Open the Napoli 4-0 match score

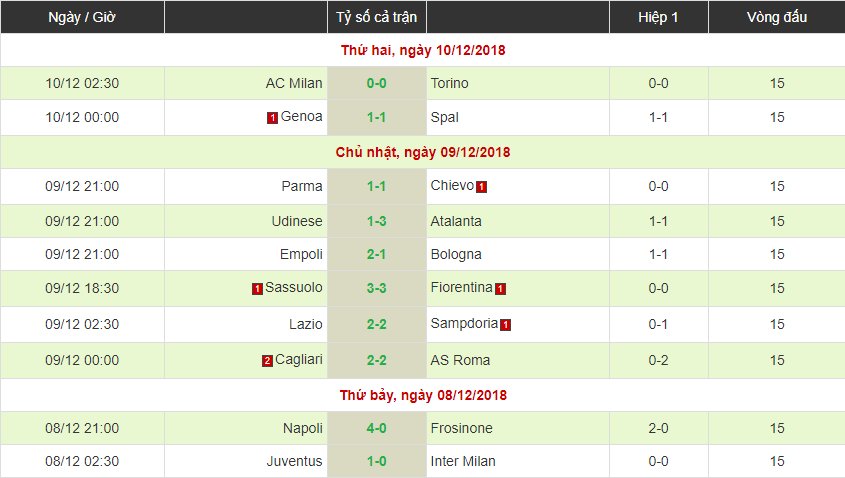[x=377, y=428]
